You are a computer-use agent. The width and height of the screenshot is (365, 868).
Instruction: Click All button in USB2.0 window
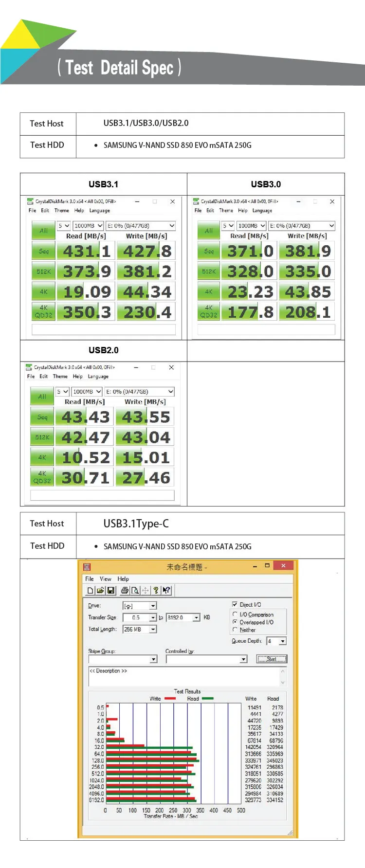pos(42,397)
